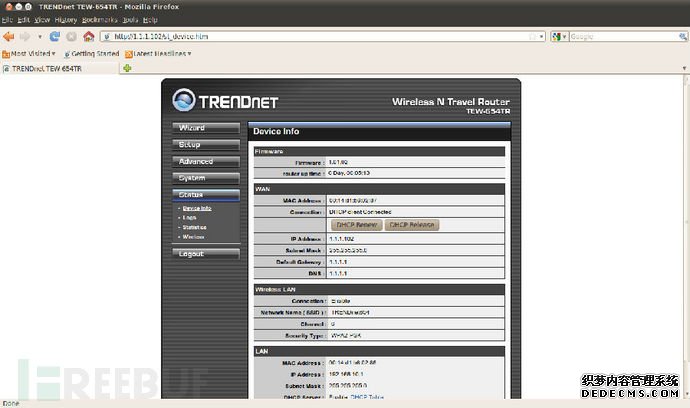
Task: Open the Edit menu
Action: 23,20
